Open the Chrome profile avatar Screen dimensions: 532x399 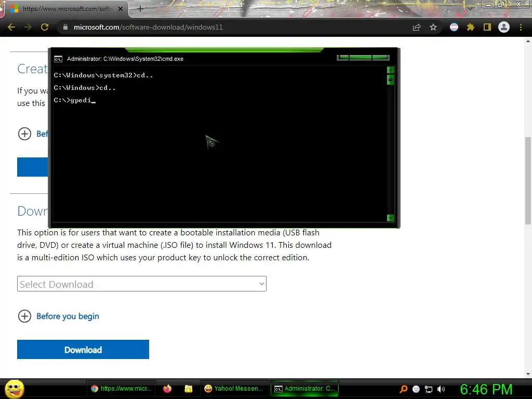click(504, 27)
